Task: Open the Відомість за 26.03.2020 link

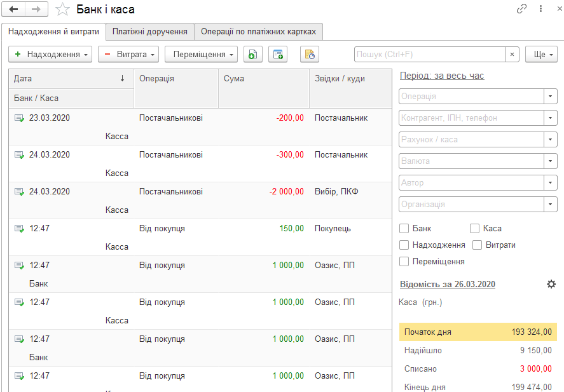Action: pos(448,284)
